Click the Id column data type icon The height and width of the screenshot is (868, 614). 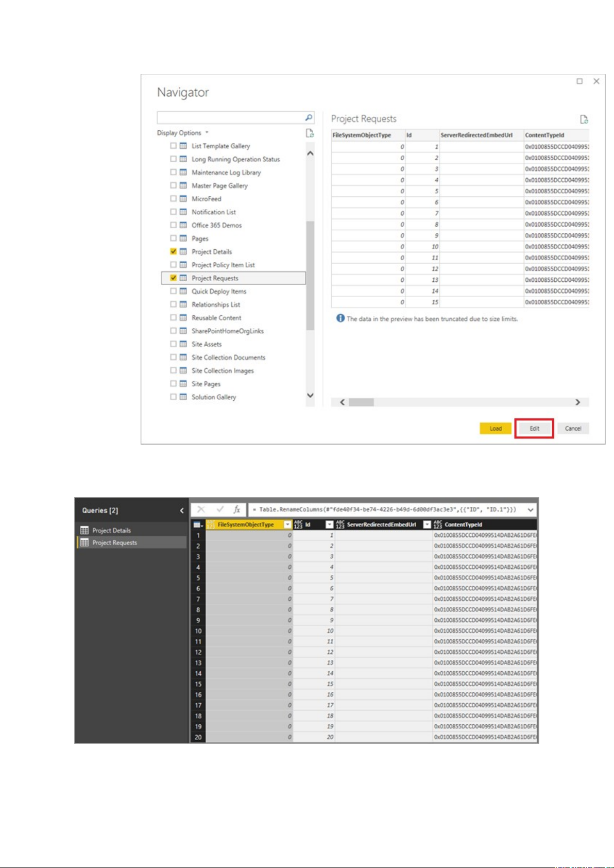click(x=298, y=525)
